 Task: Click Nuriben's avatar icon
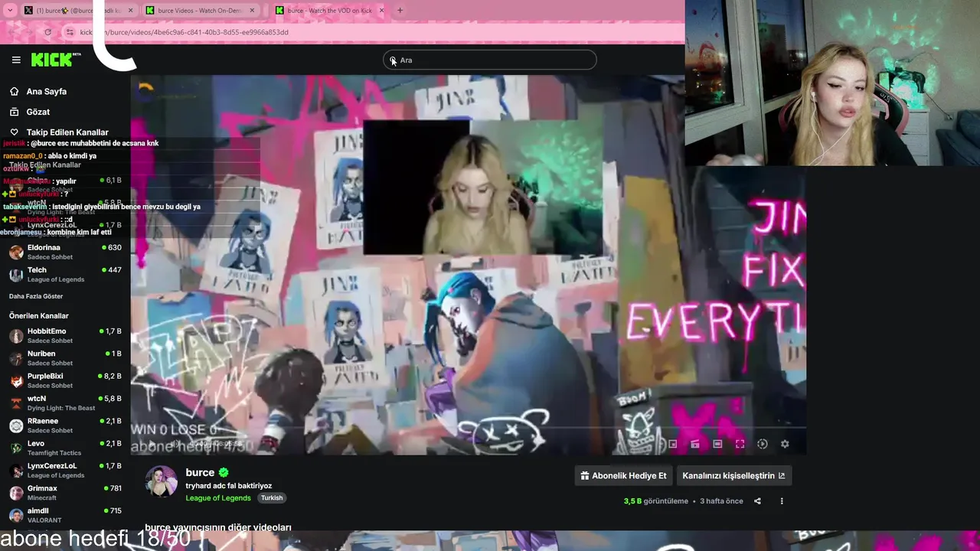coord(16,358)
